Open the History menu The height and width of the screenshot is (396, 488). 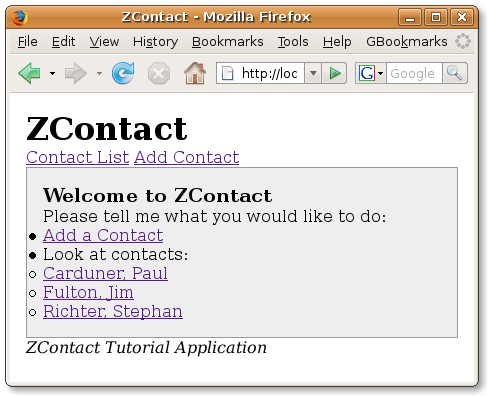tap(155, 42)
